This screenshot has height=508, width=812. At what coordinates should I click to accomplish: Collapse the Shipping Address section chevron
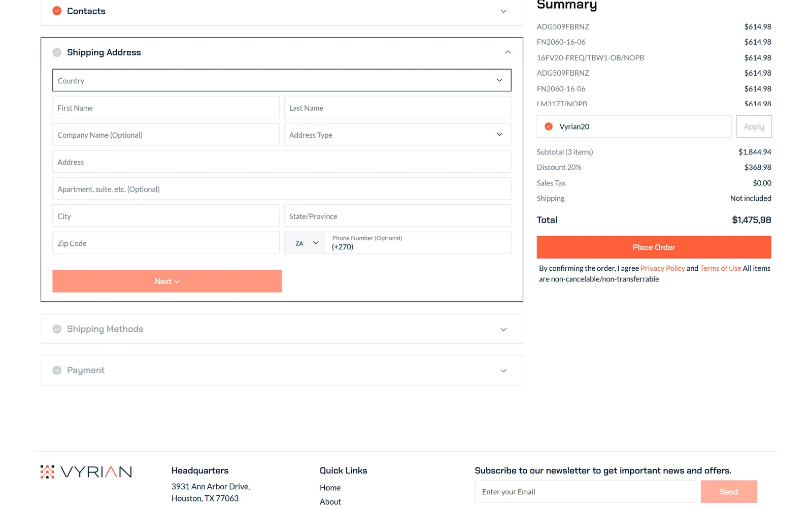point(507,52)
